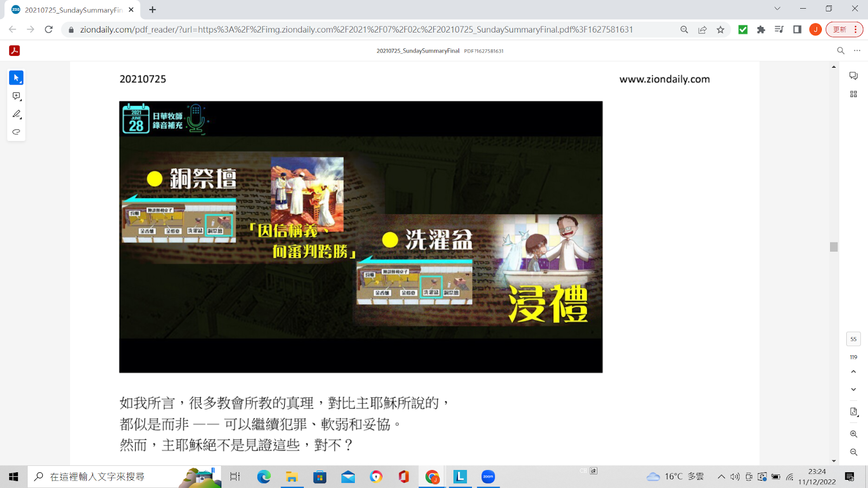Open the network Wi-Fi tray icon
This screenshot has width=868, height=488.
(x=790, y=477)
